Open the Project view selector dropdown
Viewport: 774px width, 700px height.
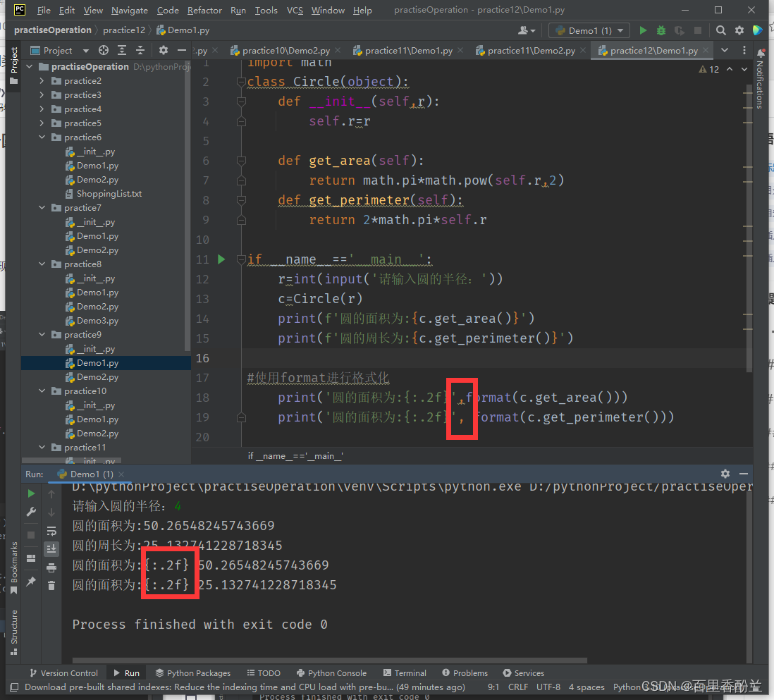point(59,50)
